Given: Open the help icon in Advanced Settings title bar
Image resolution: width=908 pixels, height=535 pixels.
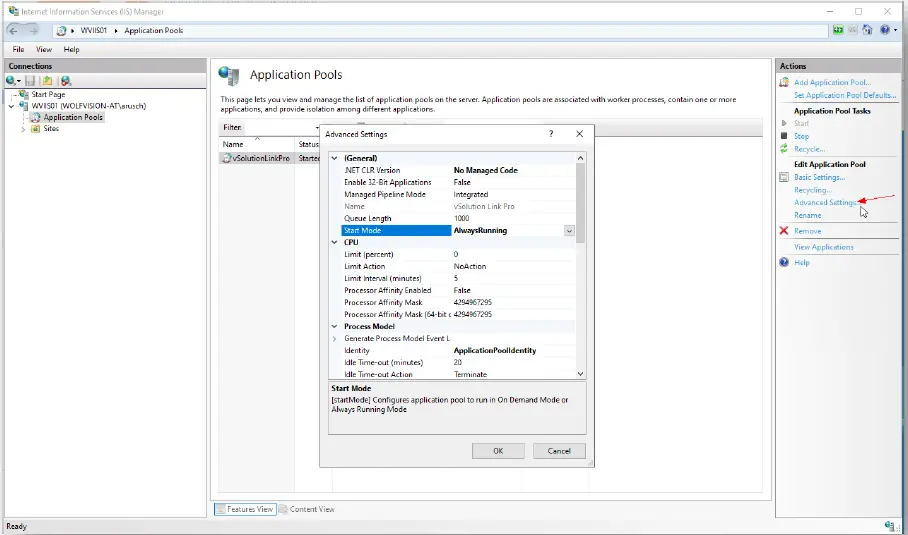Looking at the screenshot, I should (x=551, y=134).
